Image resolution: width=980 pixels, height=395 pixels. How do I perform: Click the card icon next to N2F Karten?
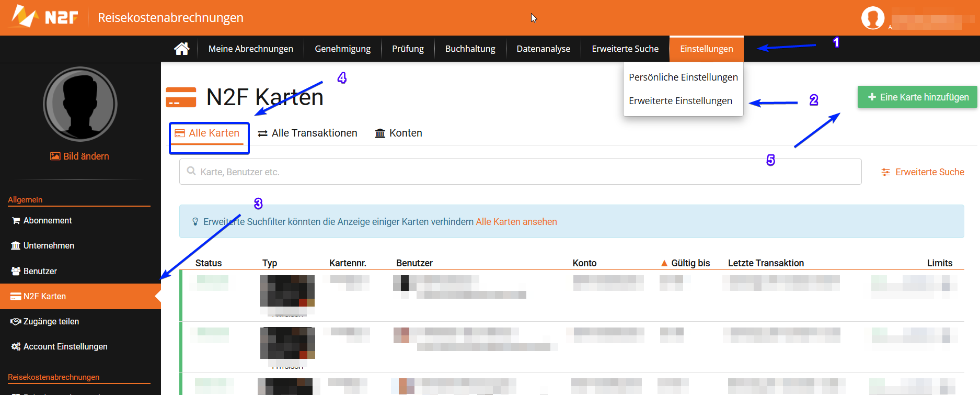(x=16, y=297)
